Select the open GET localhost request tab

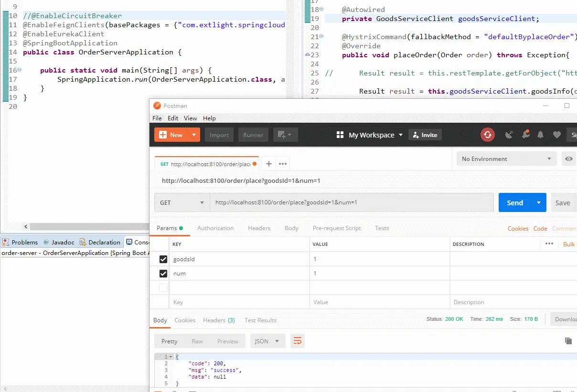point(206,164)
